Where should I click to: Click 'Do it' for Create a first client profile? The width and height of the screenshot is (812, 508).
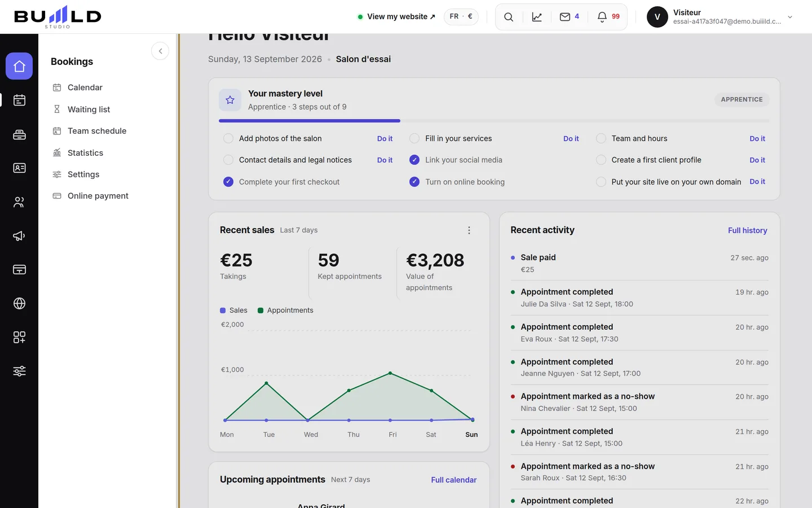pyautogui.click(x=757, y=160)
